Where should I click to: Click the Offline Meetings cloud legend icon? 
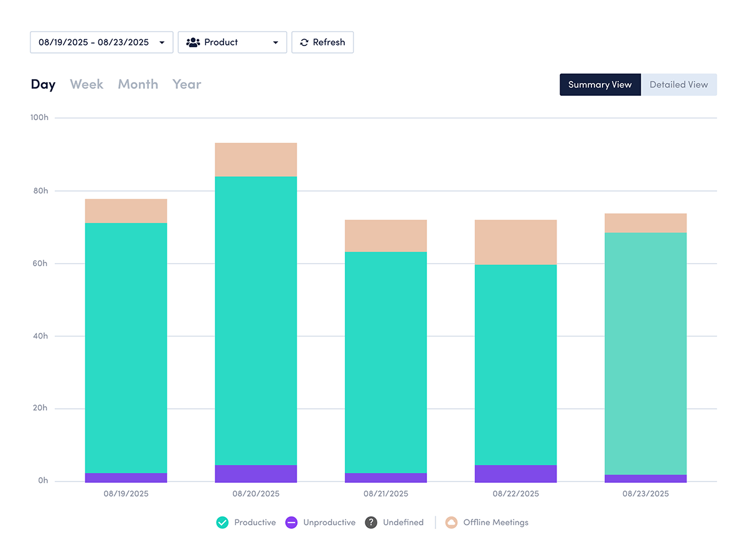click(x=450, y=523)
